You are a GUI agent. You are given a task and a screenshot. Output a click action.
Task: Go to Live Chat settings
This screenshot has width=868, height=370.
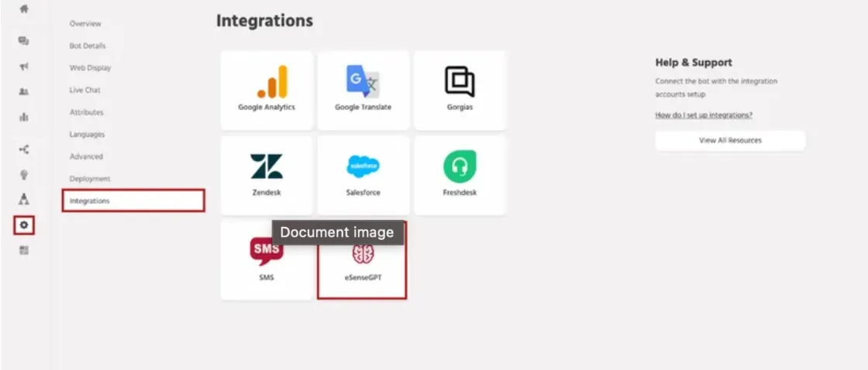coord(84,90)
